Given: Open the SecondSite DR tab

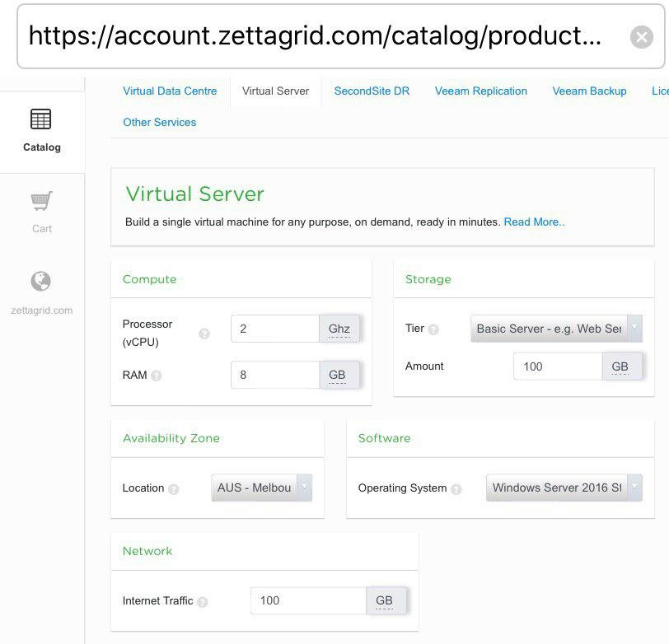Looking at the screenshot, I should [372, 91].
